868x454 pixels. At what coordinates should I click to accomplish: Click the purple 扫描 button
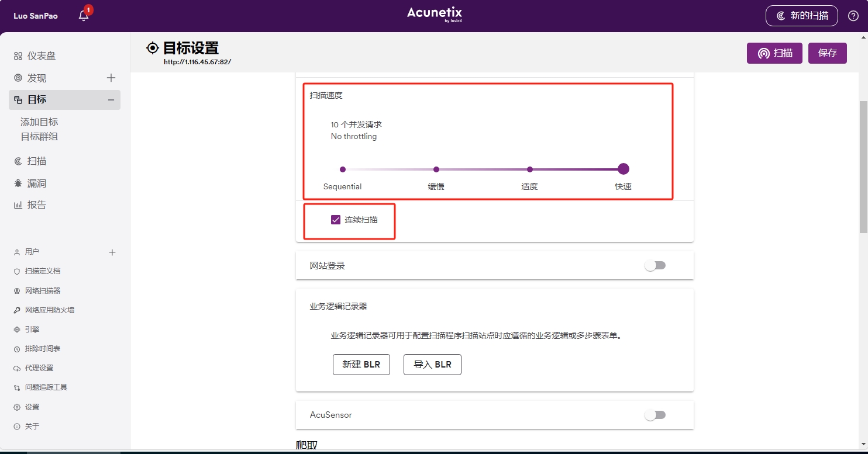coord(774,53)
